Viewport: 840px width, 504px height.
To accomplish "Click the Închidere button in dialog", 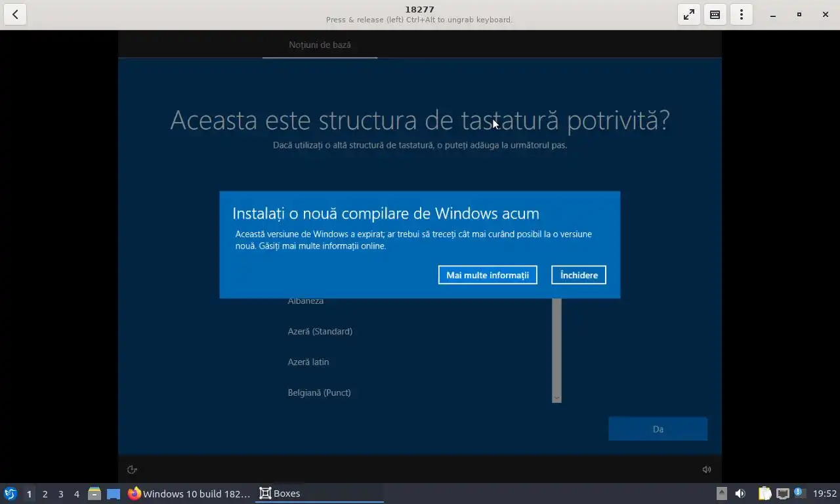I will click(x=579, y=275).
